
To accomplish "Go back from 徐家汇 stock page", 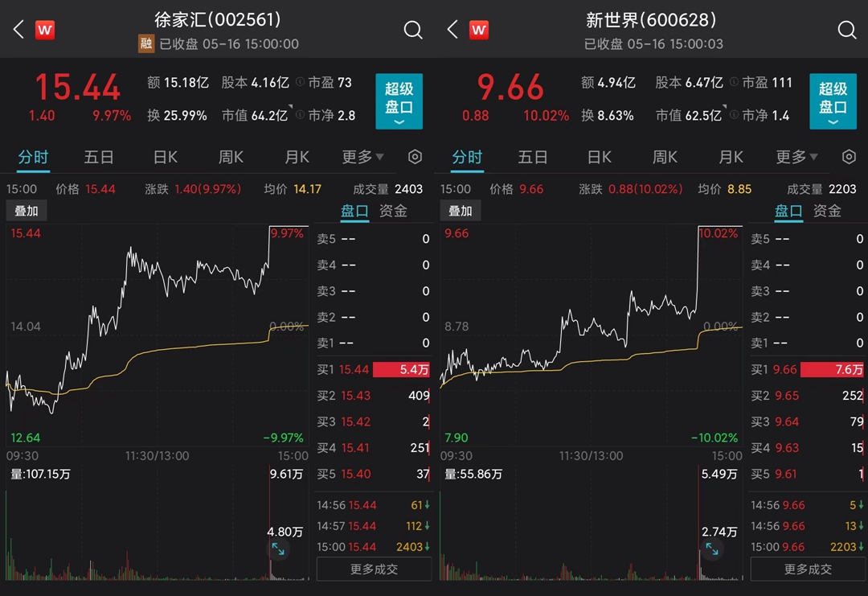I will coord(18,29).
